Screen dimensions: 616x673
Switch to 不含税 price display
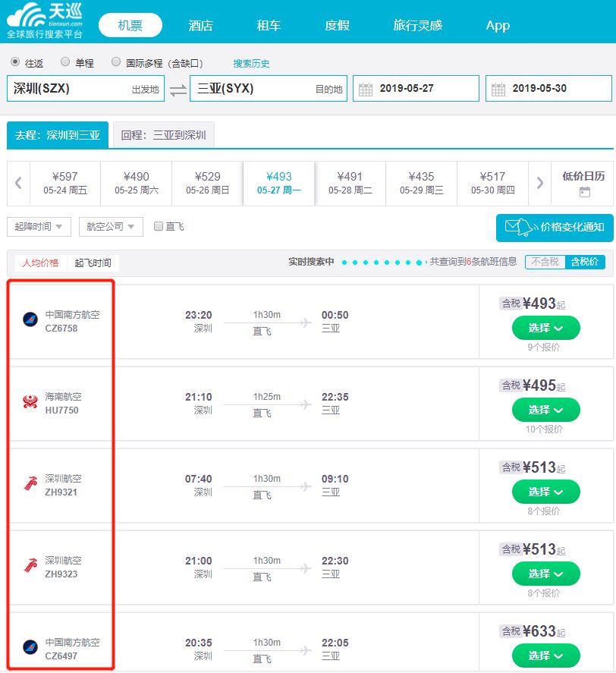(545, 262)
